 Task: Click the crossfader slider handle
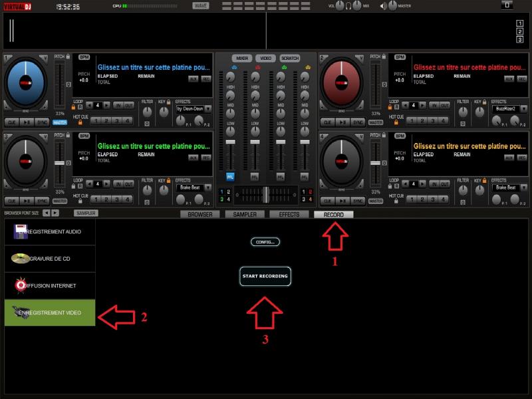(x=265, y=195)
